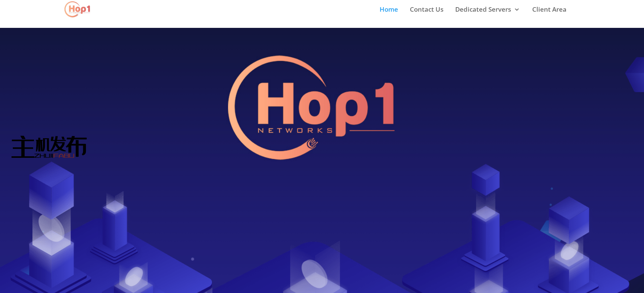Expand the chevron beside Dedicated Servers
The height and width of the screenshot is (293, 644).
517,10
